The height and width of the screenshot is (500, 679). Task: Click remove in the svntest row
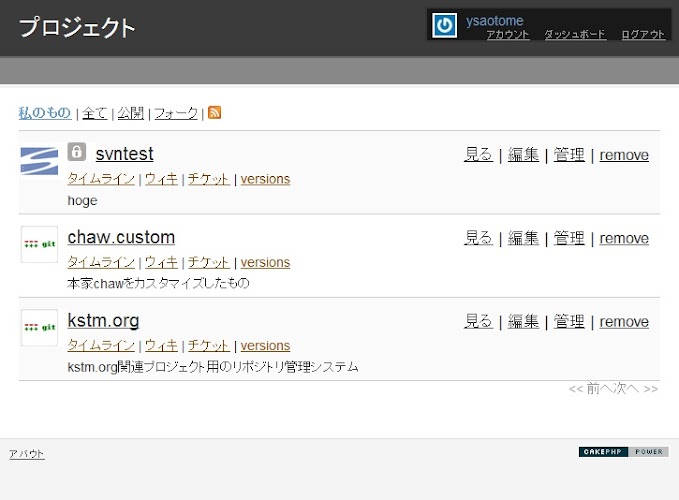pyautogui.click(x=624, y=155)
